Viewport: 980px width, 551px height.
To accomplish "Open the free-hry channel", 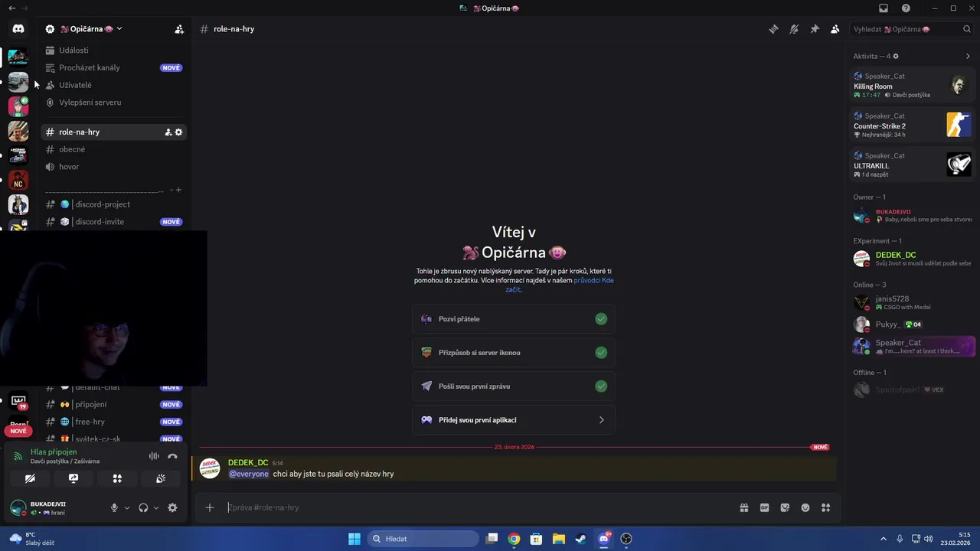I will click(x=113, y=422).
